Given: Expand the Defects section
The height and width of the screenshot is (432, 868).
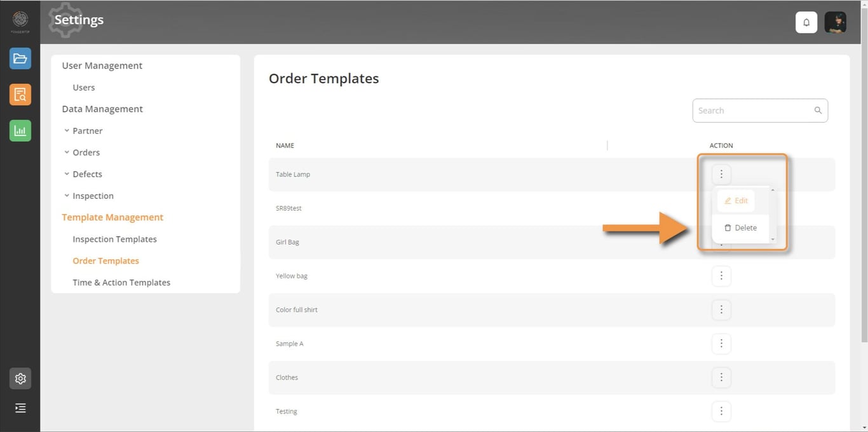Looking at the screenshot, I should (83, 174).
